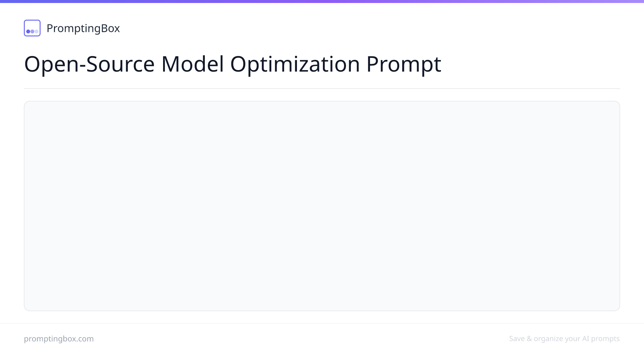
Task: Click the word 'Save' in footer tagline
Action: [x=517, y=339]
